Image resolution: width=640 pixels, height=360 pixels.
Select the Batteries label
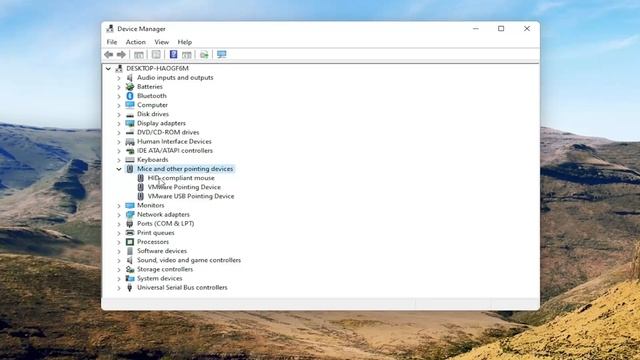pyautogui.click(x=150, y=87)
